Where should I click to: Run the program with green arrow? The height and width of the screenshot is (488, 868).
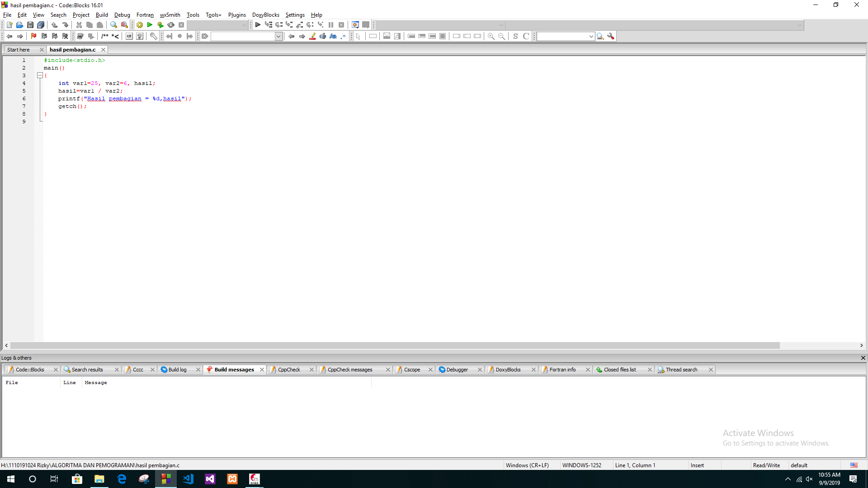tap(150, 25)
